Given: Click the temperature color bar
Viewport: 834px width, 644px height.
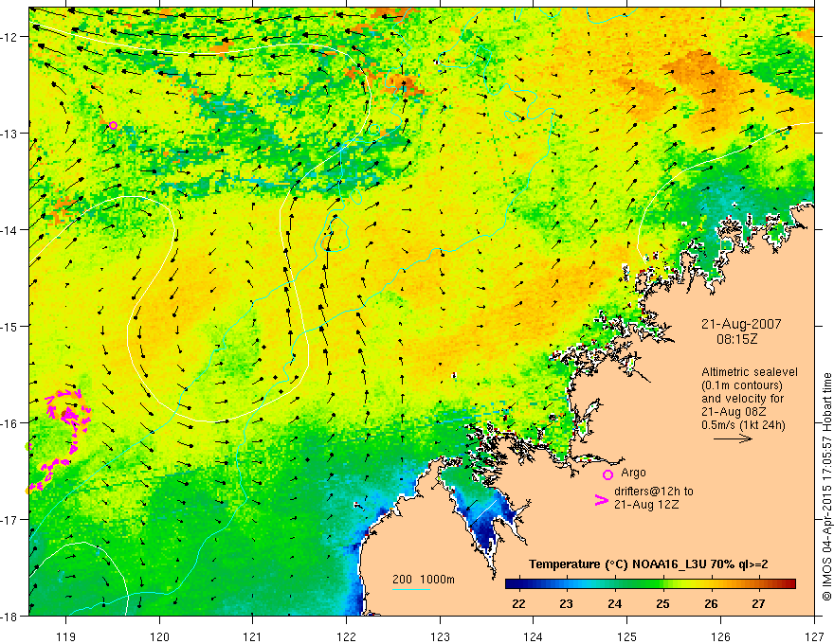Looking at the screenshot, I should [x=650, y=583].
